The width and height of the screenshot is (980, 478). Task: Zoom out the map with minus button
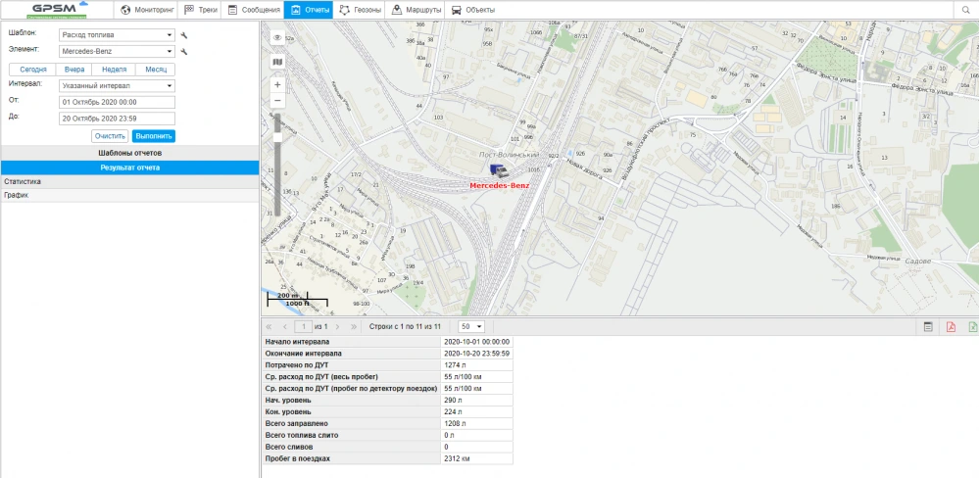[277, 101]
